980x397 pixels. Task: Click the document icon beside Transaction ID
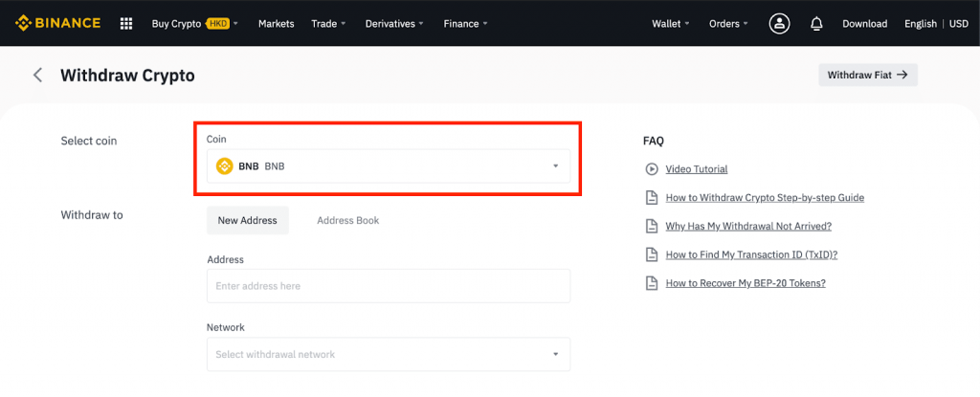click(x=651, y=254)
